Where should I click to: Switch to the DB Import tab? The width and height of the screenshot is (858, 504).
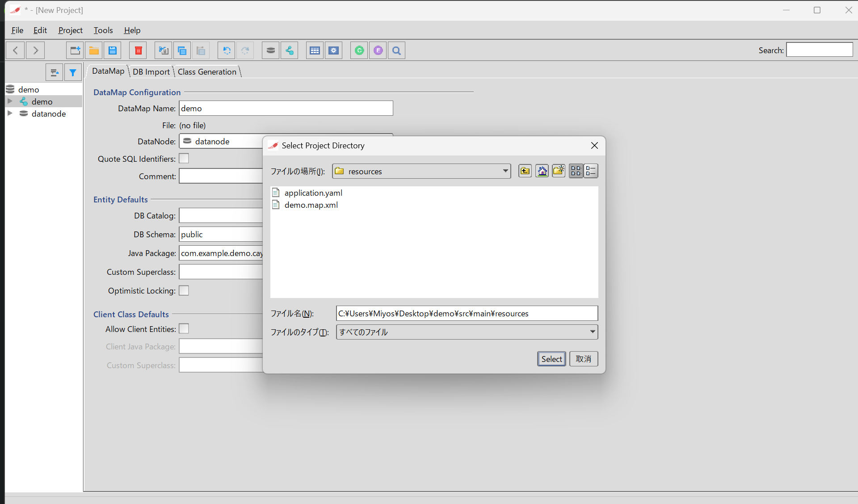point(151,72)
